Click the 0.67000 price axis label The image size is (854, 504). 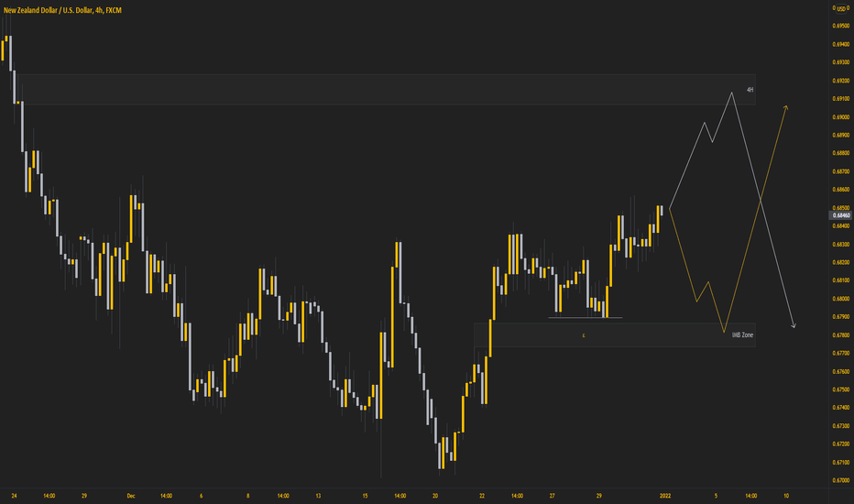coord(841,480)
